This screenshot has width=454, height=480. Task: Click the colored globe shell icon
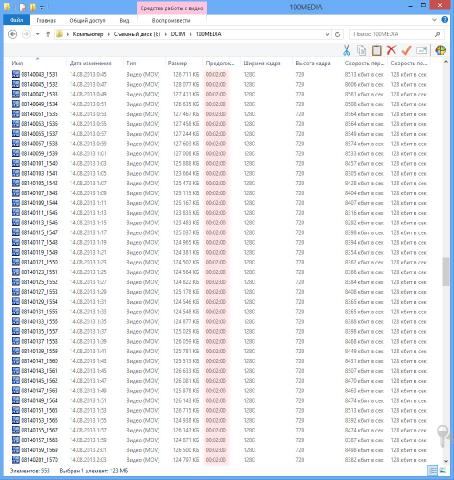(x=440, y=51)
